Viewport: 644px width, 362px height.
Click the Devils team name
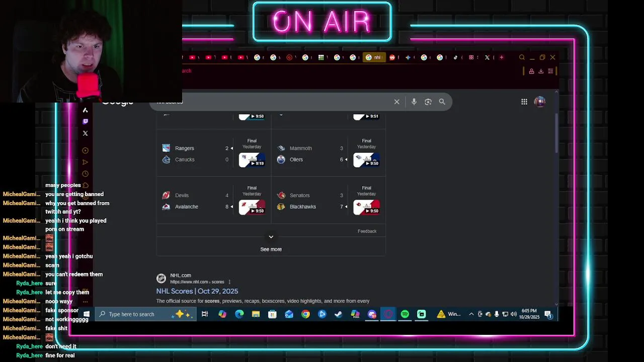[x=182, y=196]
